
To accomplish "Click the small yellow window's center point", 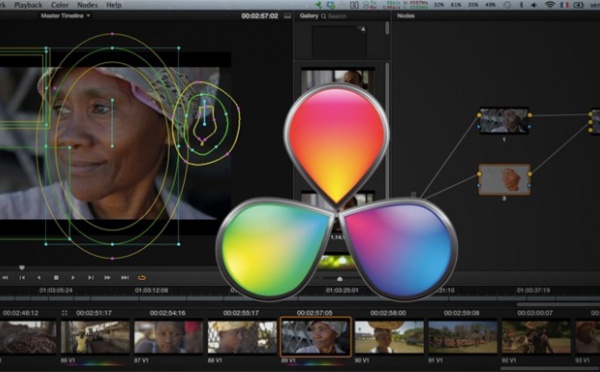I will pos(204,124).
